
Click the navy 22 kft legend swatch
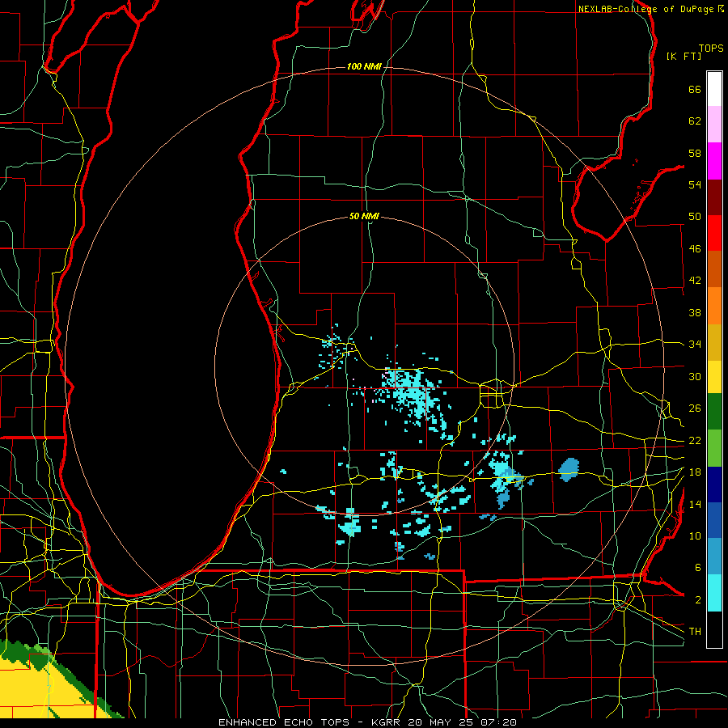point(714,485)
